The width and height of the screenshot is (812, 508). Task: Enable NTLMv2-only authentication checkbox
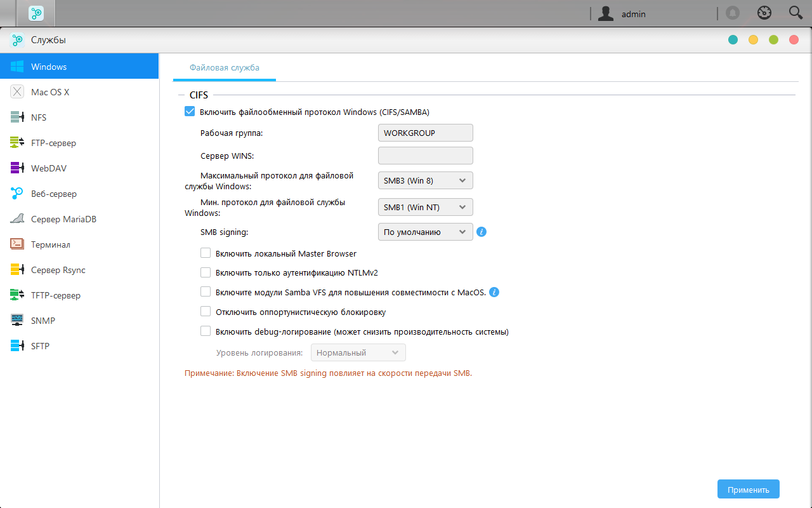coord(206,272)
